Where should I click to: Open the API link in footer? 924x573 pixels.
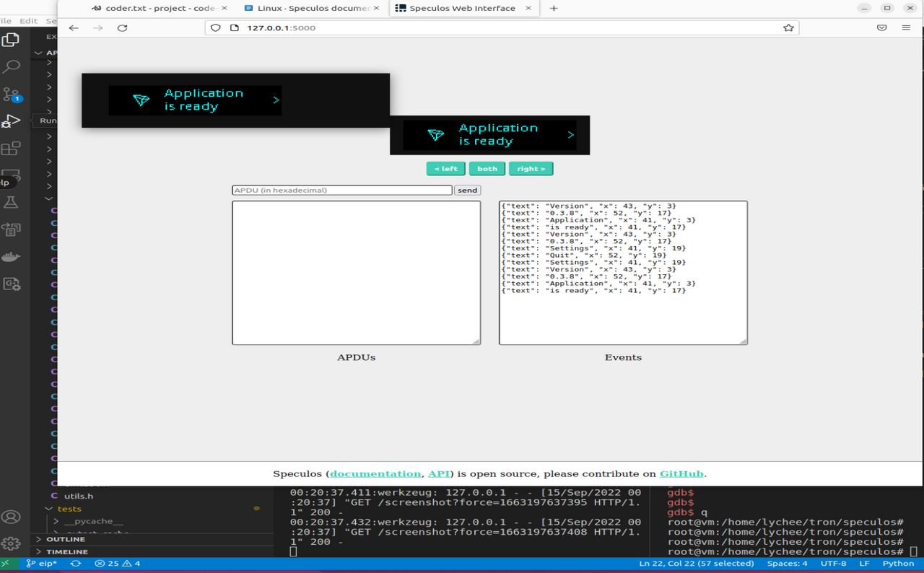coord(439,474)
